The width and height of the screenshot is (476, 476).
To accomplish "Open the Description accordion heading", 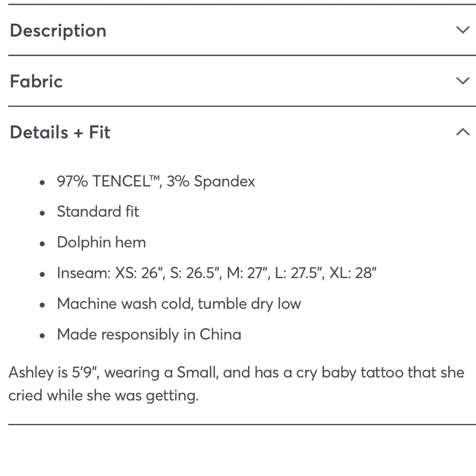I will (58, 30).
